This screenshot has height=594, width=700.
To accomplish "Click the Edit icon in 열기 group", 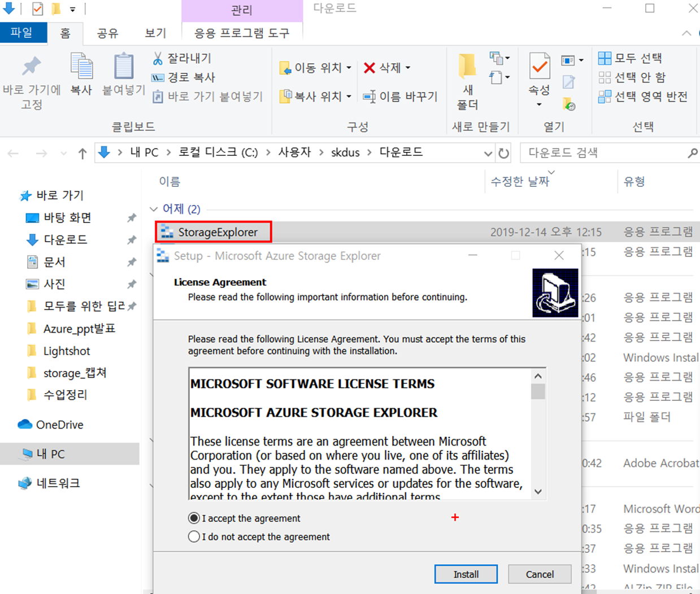I will (568, 82).
